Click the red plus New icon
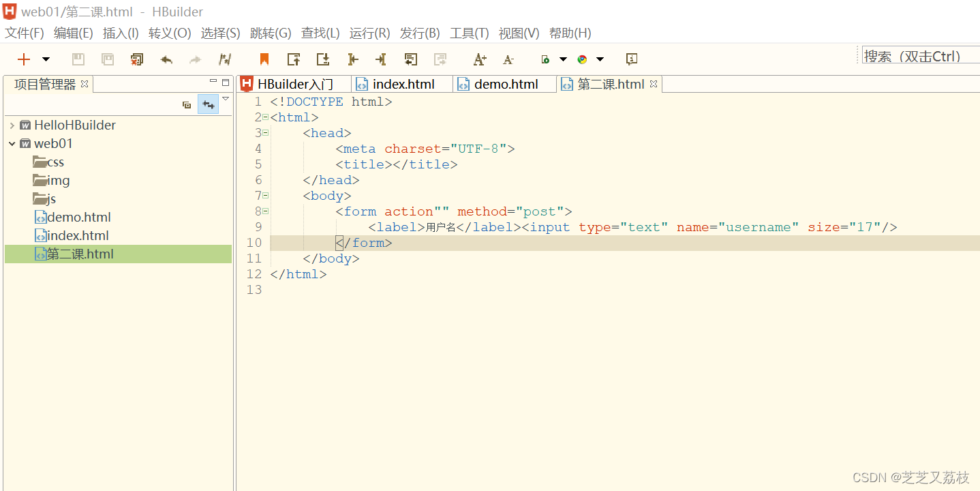This screenshot has height=491, width=980. coord(24,59)
